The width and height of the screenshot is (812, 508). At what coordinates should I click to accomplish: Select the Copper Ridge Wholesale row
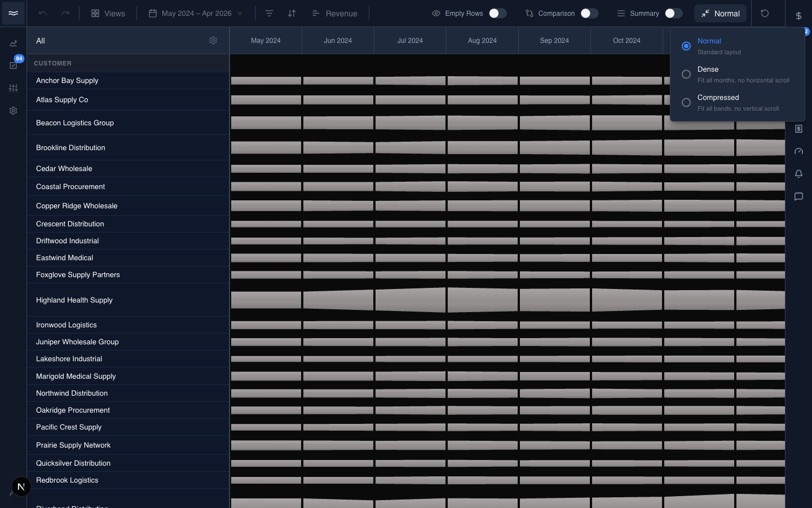(x=128, y=206)
